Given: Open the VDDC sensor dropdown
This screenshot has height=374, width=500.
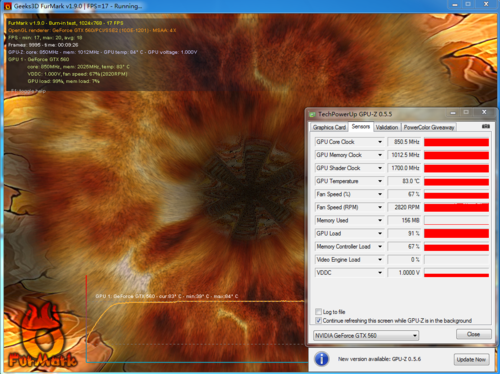Looking at the screenshot, I should pyautogui.click(x=380, y=273).
